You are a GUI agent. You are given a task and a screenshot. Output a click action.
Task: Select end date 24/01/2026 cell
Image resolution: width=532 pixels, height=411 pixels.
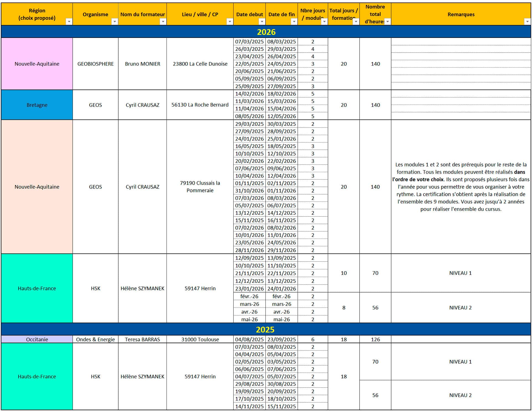tap(282, 289)
